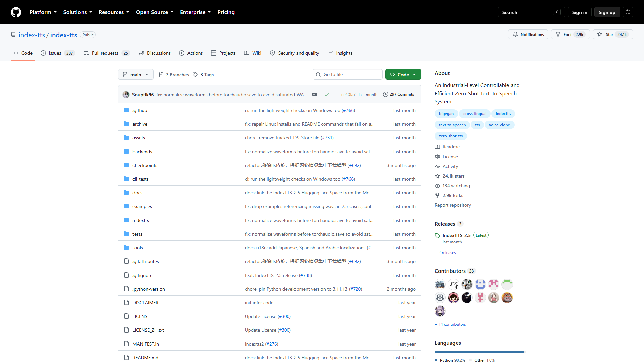The width and height of the screenshot is (644, 362).
Task: View 7 Branches link
Action: (174, 75)
